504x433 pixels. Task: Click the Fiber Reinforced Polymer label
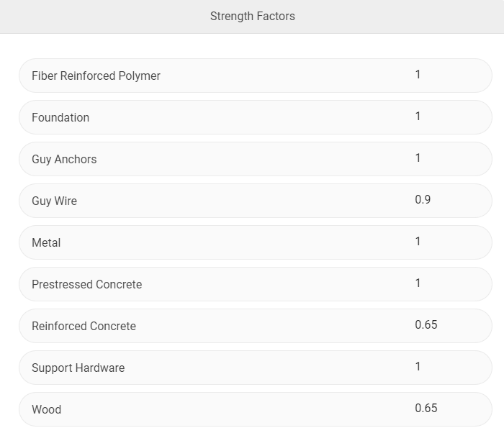(x=96, y=76)
